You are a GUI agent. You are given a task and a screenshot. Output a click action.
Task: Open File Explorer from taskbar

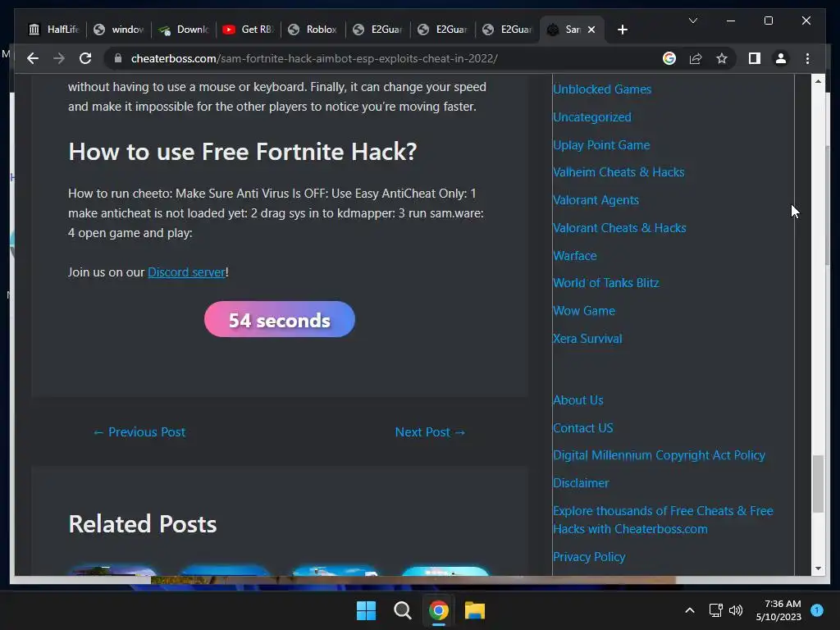click(475, 610)
